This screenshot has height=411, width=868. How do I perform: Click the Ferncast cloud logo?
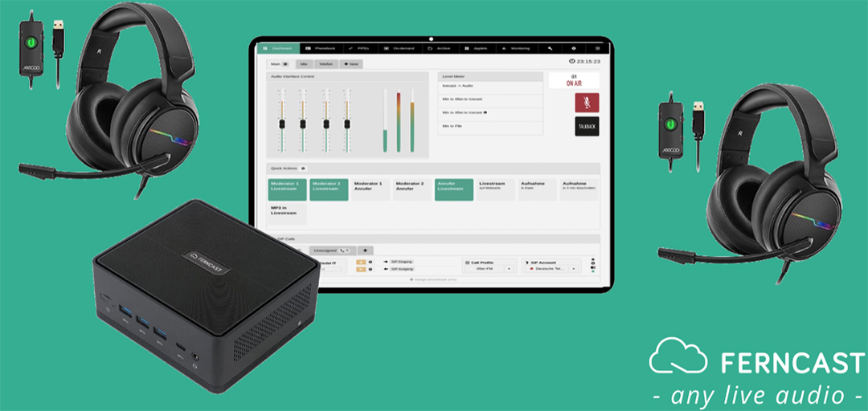point(676,357)
